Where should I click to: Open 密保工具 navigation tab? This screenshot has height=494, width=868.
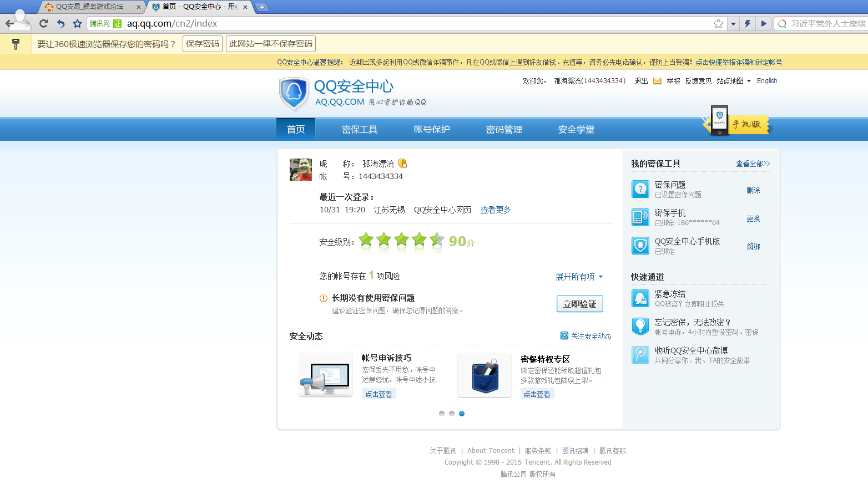point(360,129)
